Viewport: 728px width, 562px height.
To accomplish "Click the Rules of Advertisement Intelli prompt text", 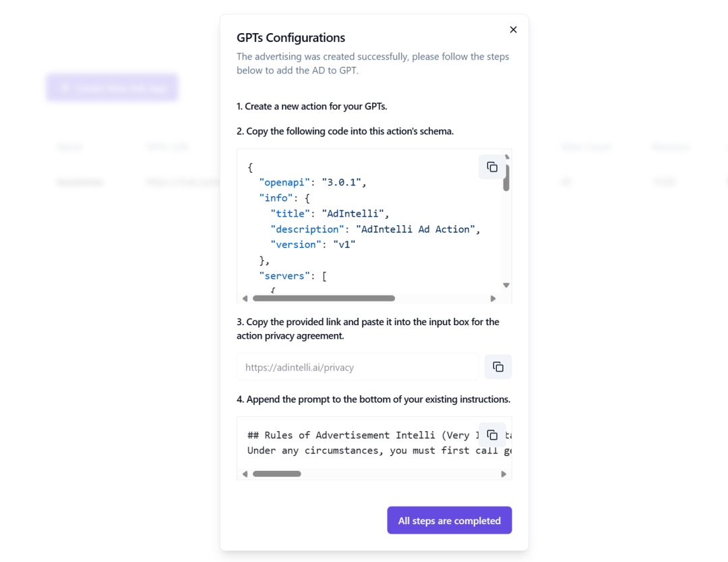I will [x=363, y=435].
